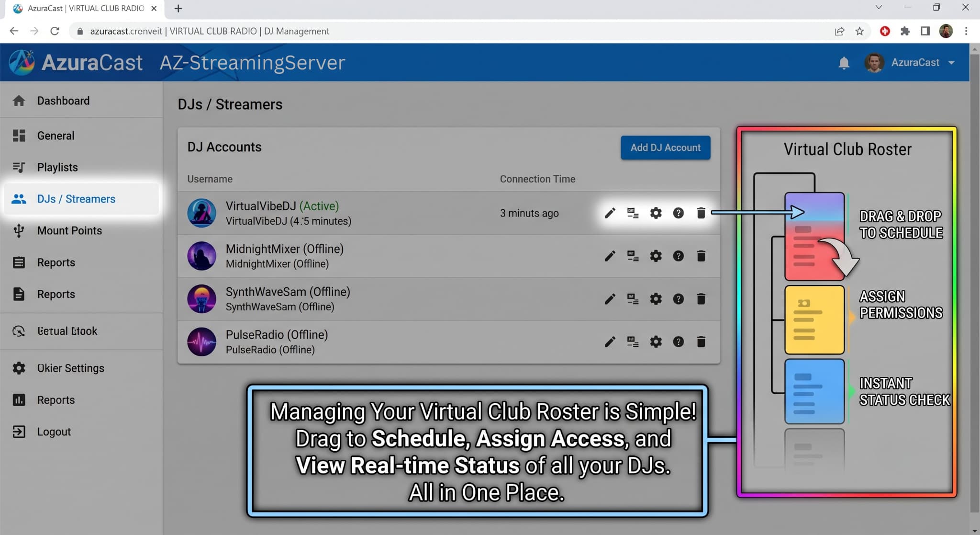
Task: Click the trash icon for PulseRadio
Action: point(701,341)
